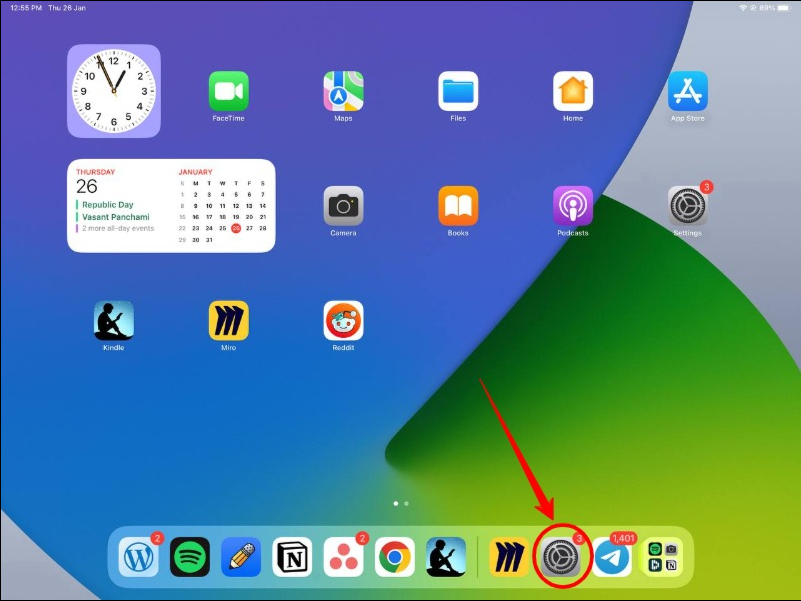Open Spotify in the dock
Viewport: 801px width, 601px height.
point(189,557)
